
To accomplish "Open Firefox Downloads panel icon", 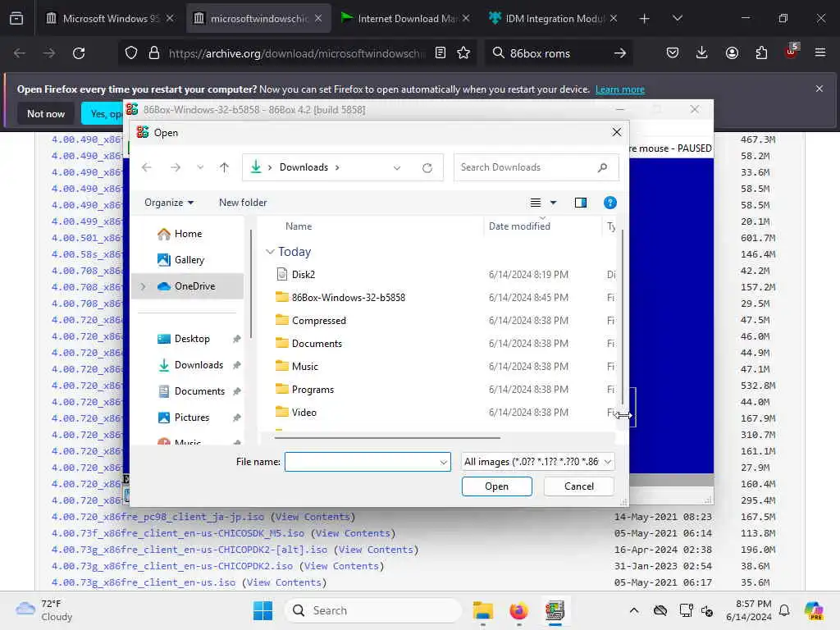I will (x=702, y=53).
